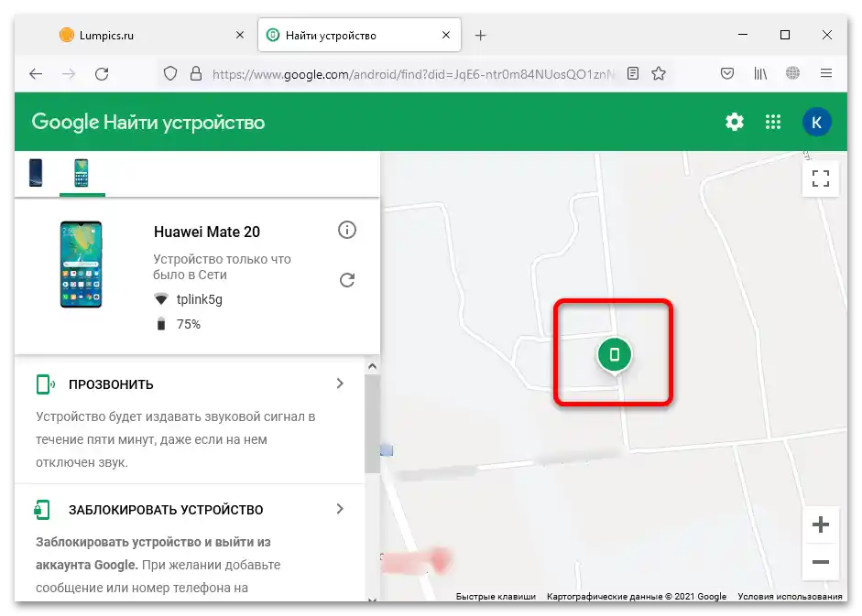Click Картографические данные © 2021 Google text
Image resolution: width=862 pixels, height=616 pixels.
pyautogui.click(x=637, y=596)
